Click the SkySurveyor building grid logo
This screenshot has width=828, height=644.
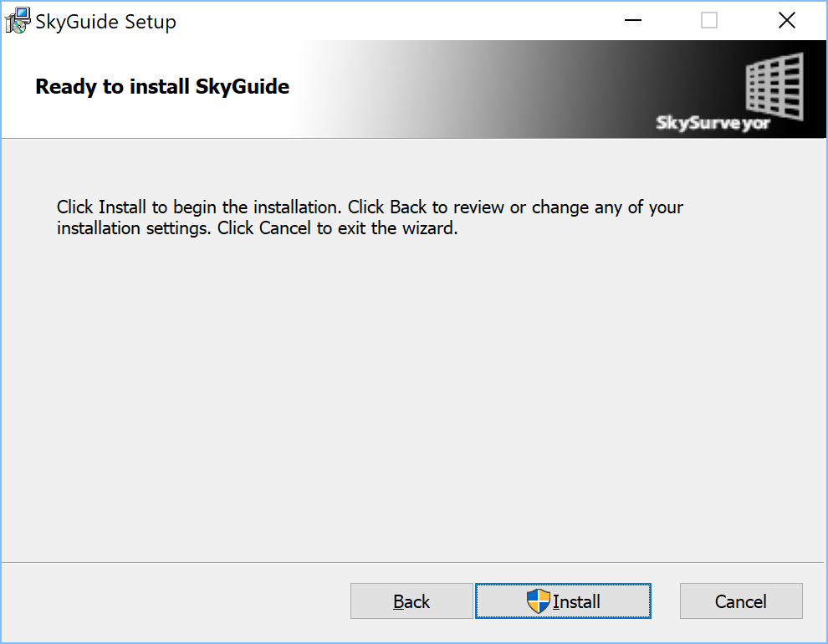pos(774,85)
